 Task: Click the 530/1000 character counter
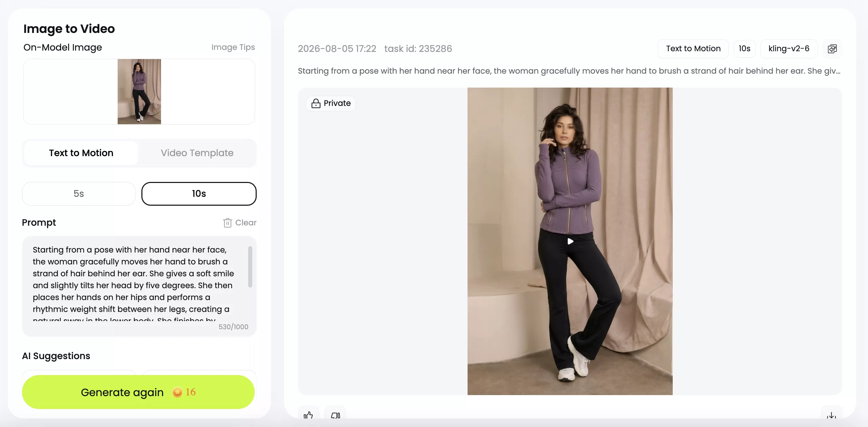233,327
